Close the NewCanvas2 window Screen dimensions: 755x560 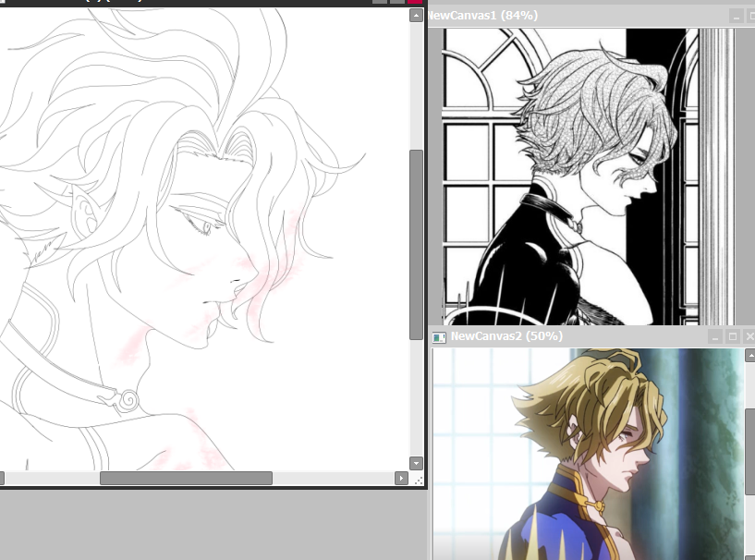click(749, 336)
